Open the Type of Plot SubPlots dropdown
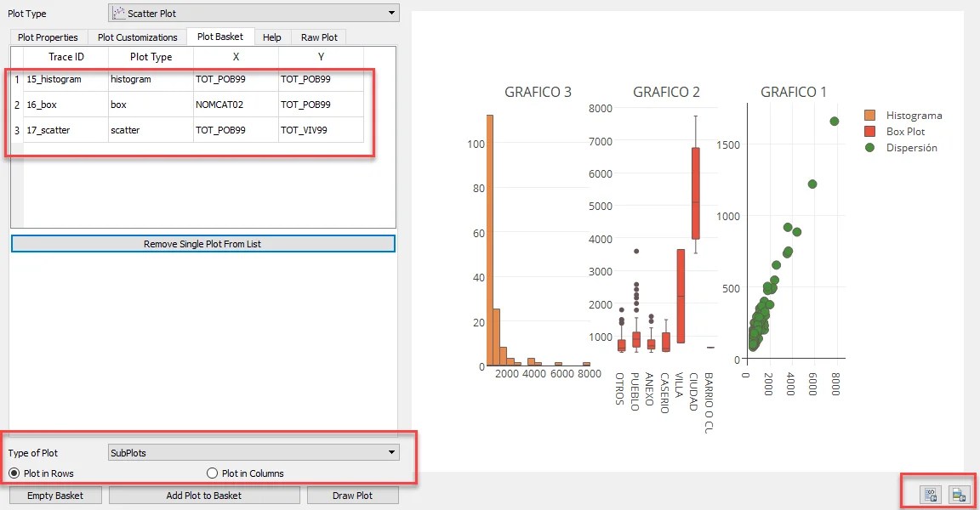The width and height of the screenshot is (980, 510). [254, 452]
